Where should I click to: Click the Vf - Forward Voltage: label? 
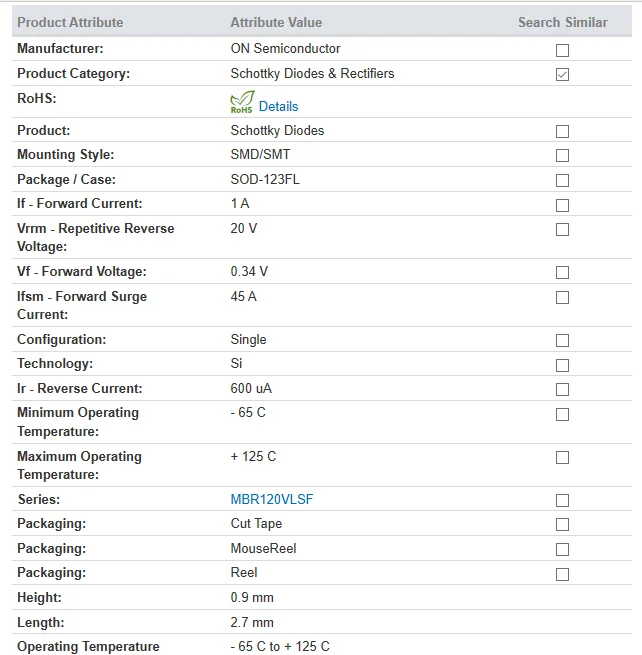(x=81, y=272)
